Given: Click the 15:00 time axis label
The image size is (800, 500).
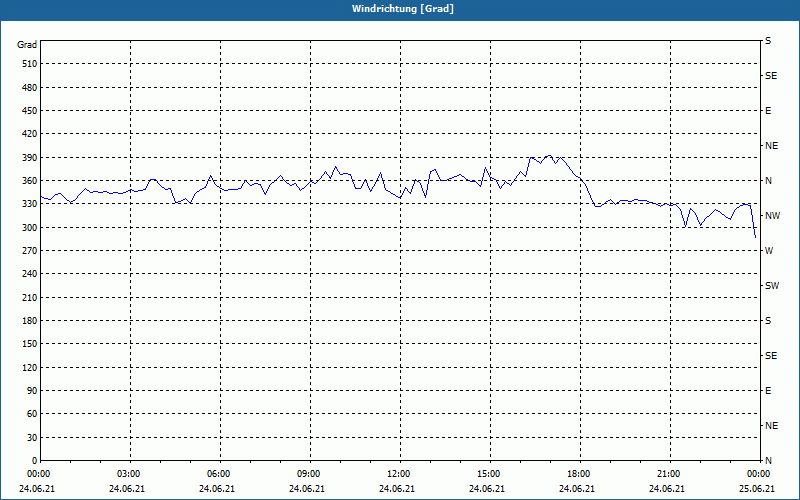Looking at the screenshot, I should coord(489,474).
